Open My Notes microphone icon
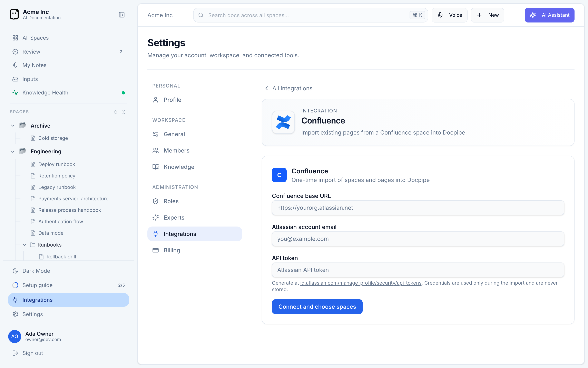The width and height of the screenshot is (588, 368). coord(15,65)
